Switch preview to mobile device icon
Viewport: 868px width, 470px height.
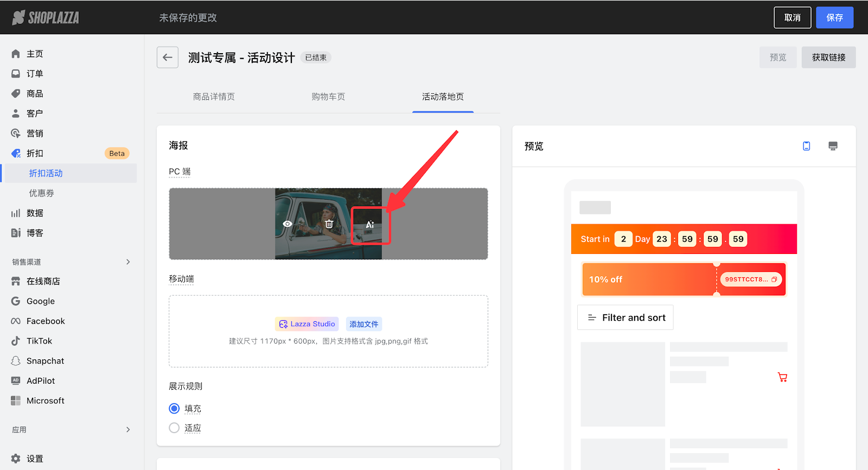click(x=806, y=146)
